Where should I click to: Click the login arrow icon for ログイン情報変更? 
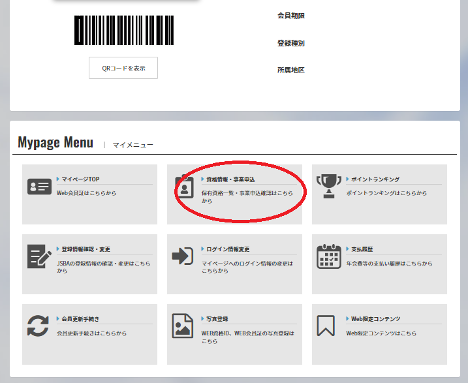point(183,256)
